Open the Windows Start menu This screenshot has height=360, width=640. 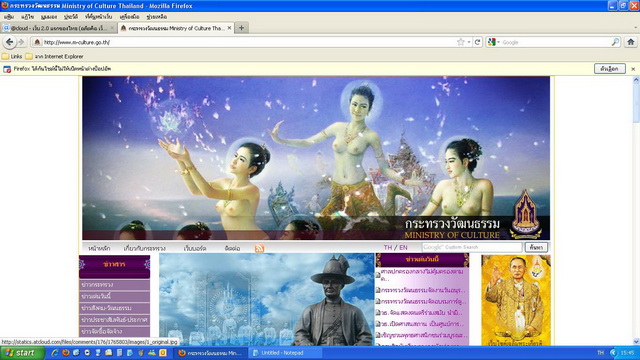pos(22,353)
